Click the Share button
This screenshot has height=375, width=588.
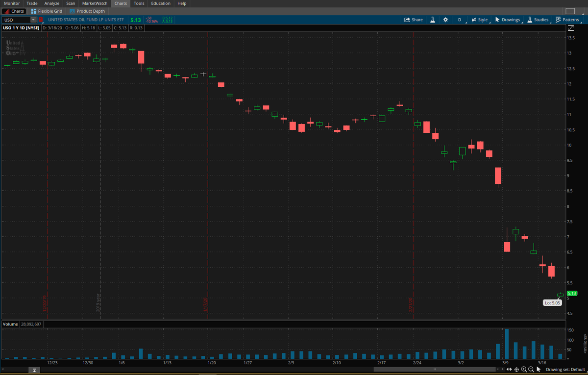414,20
